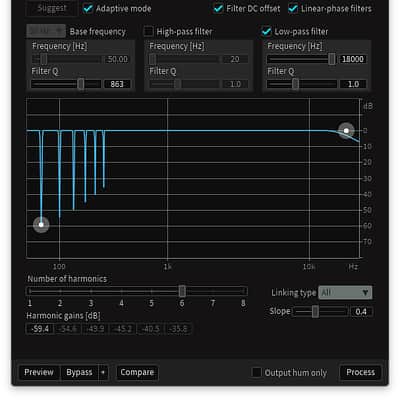Click the Base frequency Filter Q slider
The height and width of the screenshot is (400, 400).
pyautogui.click(x=66, y=84)
